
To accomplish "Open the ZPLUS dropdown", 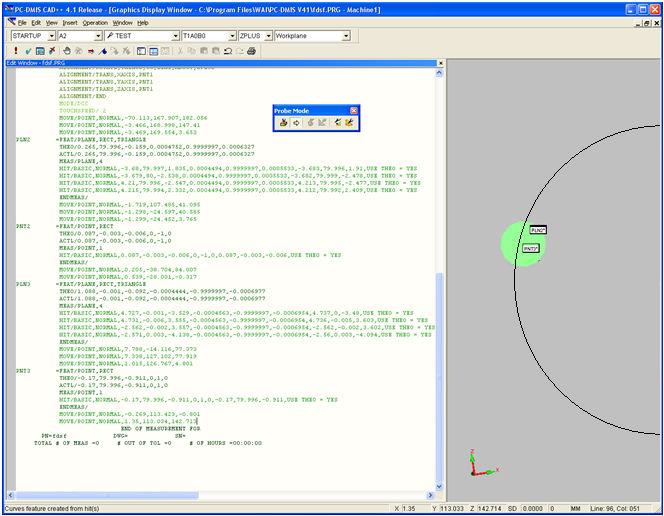I will 268,36.
